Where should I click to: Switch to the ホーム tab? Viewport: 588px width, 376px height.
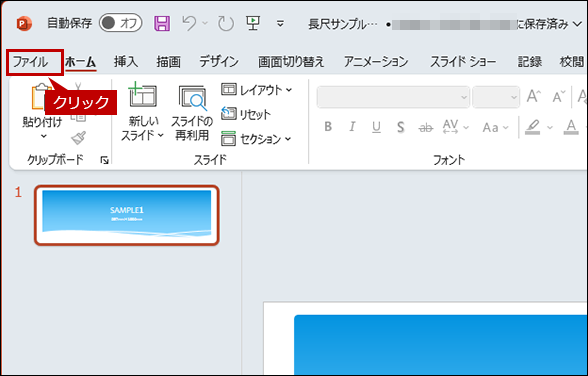(81, 62)
